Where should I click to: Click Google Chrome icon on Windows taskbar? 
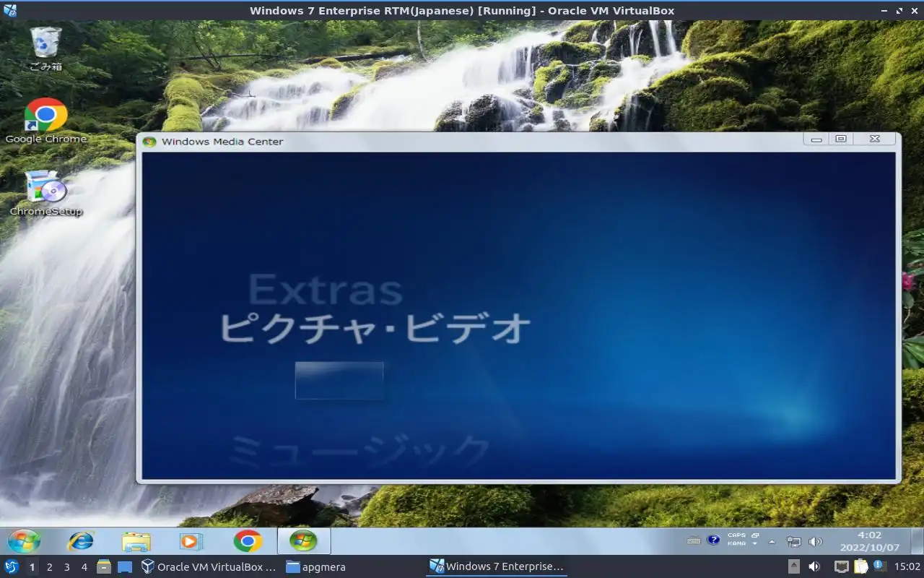tap(248, 541)
